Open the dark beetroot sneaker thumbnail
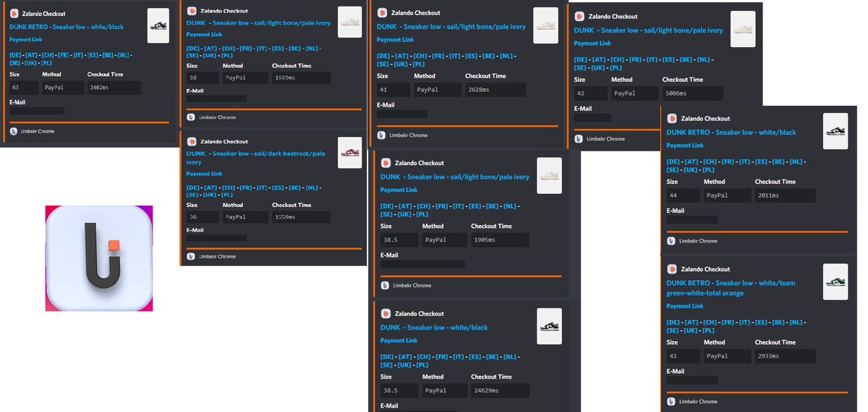 pos(349,153)
